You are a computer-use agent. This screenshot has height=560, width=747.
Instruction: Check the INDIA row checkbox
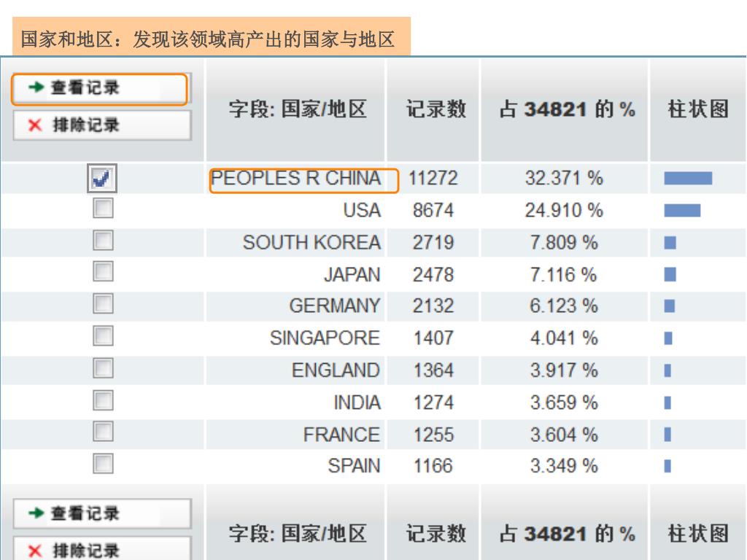tap(103, 400)
